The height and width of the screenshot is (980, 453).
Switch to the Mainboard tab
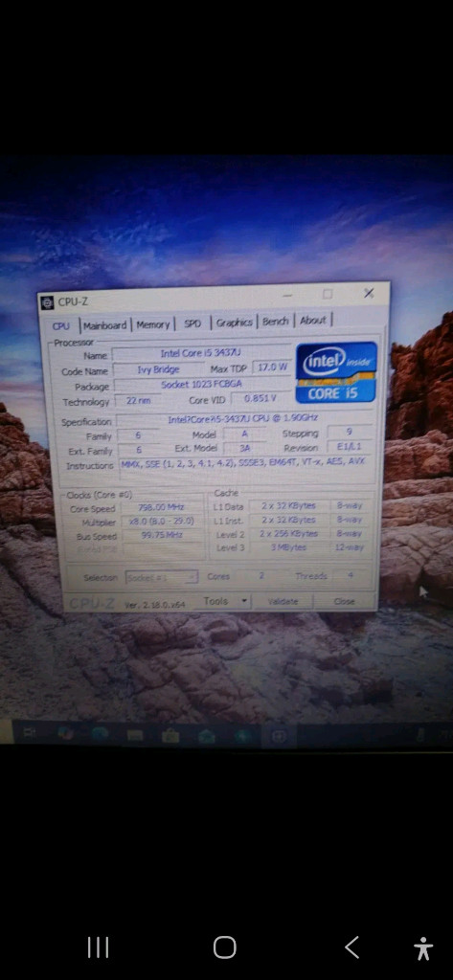(105, 325)
